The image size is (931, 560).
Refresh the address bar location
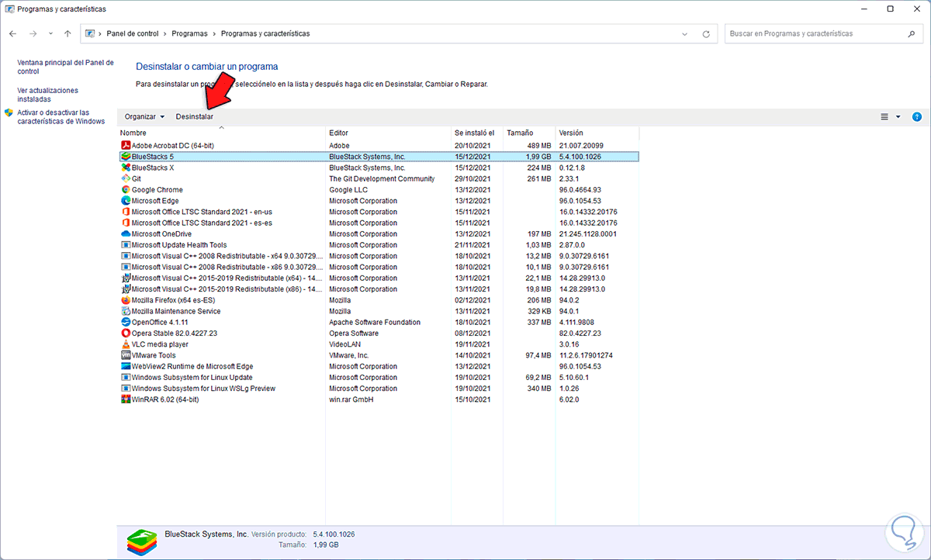pyautogui.click(x=705, y=34)
